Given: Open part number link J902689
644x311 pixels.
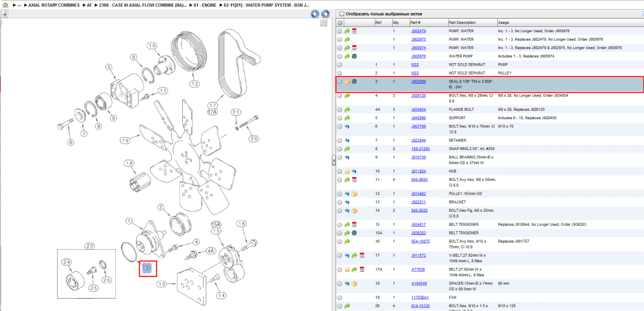Looking at the screenshot, I should pyautogui.click(x=418, y=82).
